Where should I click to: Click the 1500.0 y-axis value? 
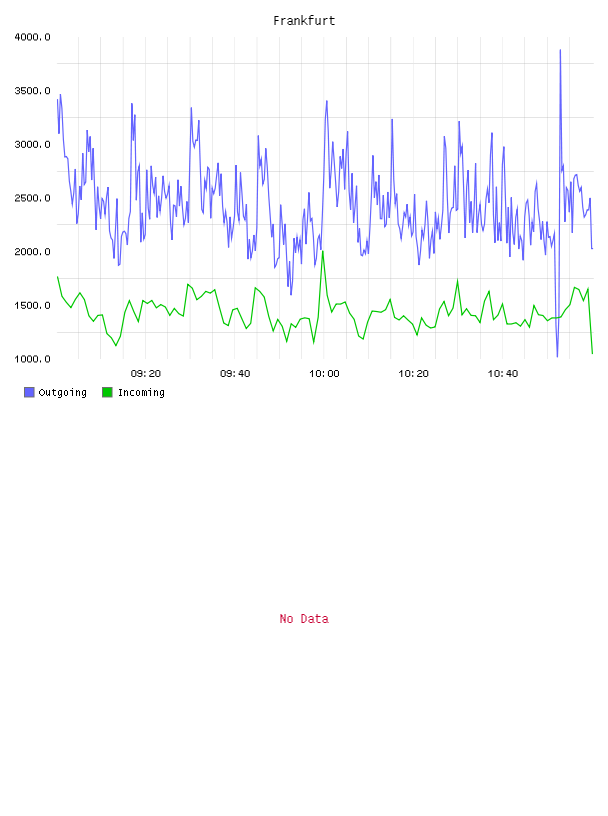pos(32,305)
